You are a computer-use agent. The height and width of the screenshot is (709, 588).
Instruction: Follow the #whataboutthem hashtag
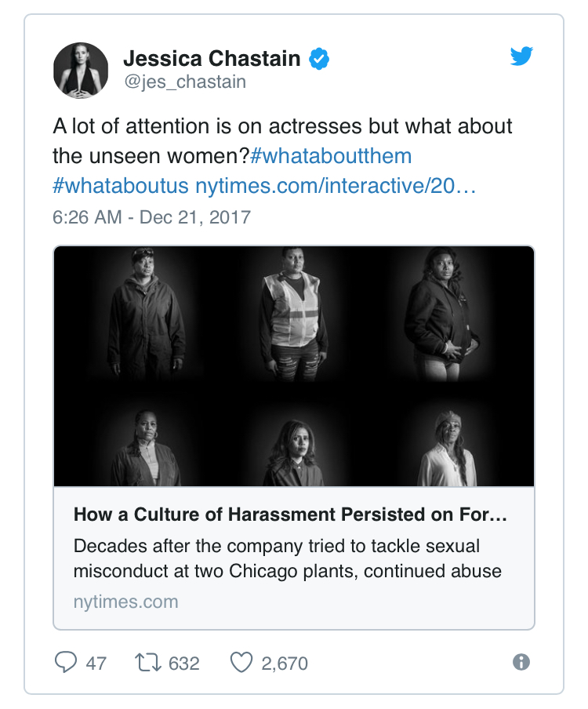pos(331,156)
